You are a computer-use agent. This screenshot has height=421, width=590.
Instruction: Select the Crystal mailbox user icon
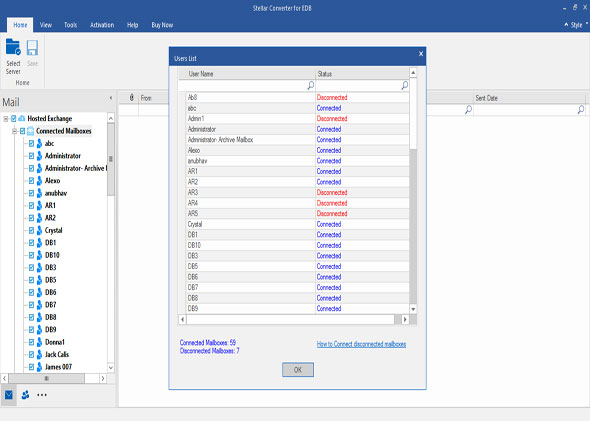pyautogui.click(x=40, y=230)
